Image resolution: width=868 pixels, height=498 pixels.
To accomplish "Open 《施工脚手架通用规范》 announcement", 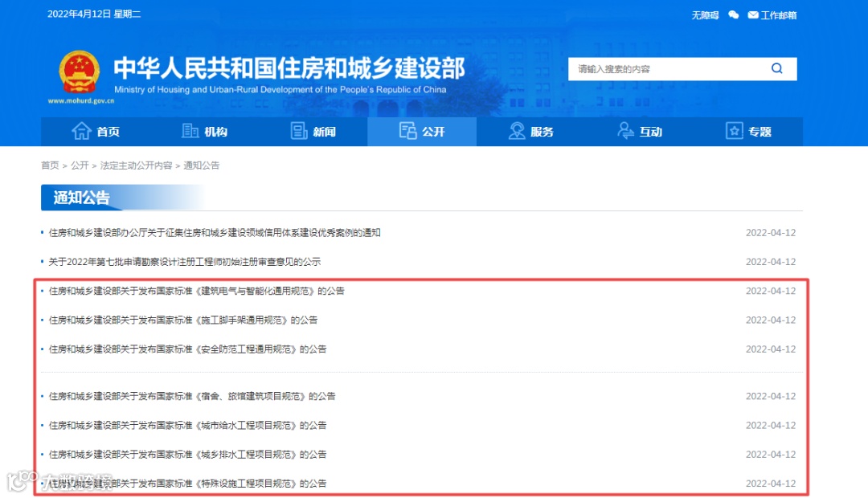I will 183,320.
